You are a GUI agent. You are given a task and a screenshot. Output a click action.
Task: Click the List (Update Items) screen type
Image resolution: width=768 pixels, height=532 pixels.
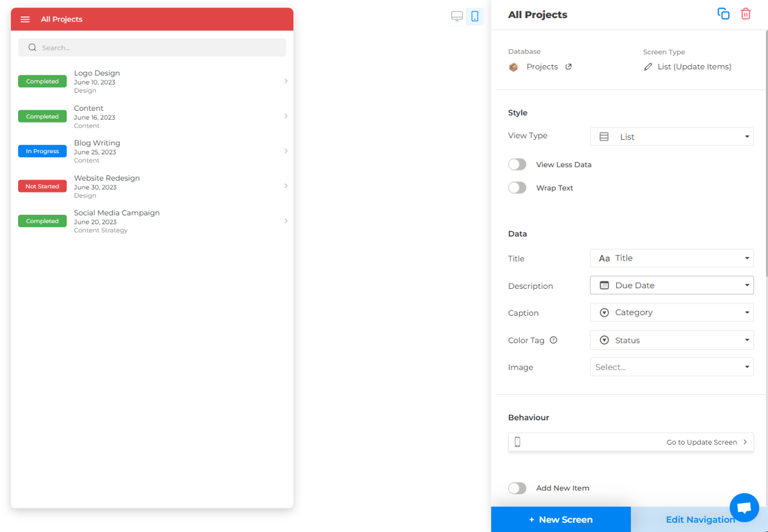pos(694,66)
